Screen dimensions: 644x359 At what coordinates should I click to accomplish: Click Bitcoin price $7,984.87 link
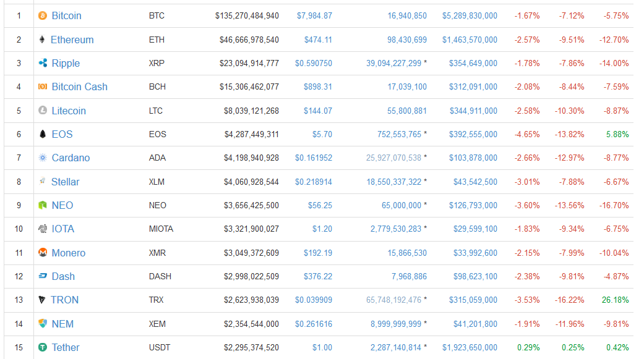click(314, 15)
